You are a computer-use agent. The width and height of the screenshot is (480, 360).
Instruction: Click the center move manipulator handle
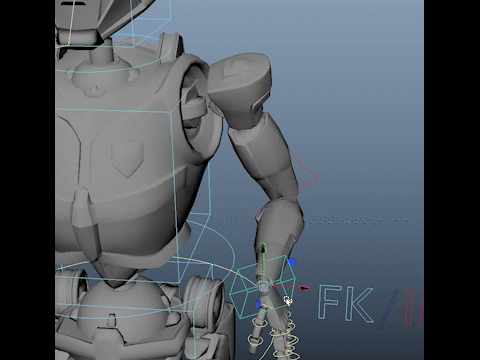pos(263,287)
